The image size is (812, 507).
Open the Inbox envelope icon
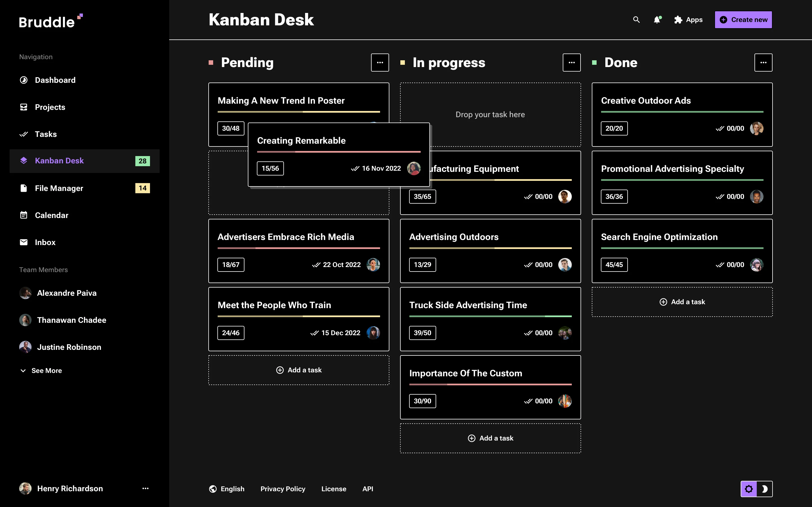click(x=23, y=242)
